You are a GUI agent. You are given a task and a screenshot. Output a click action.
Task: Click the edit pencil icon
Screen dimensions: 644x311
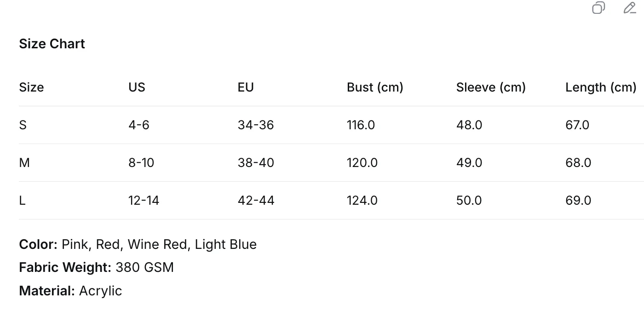tap(630, 8)
